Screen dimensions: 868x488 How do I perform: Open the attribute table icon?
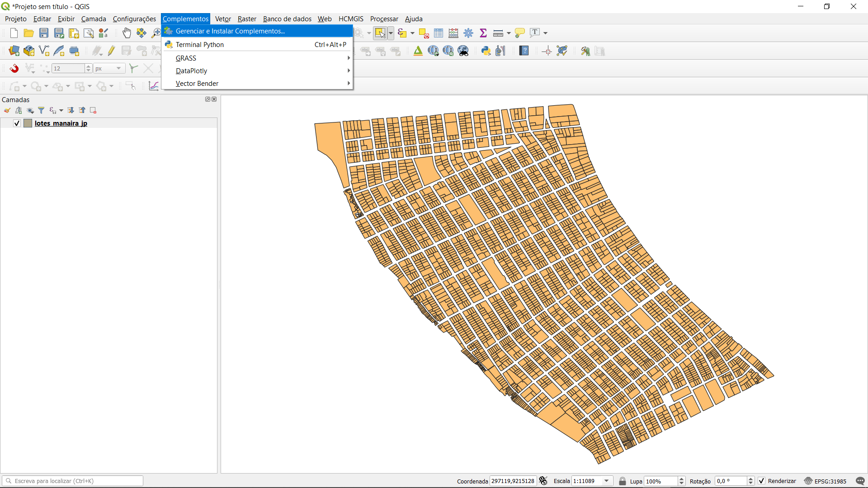coord(438,33)
